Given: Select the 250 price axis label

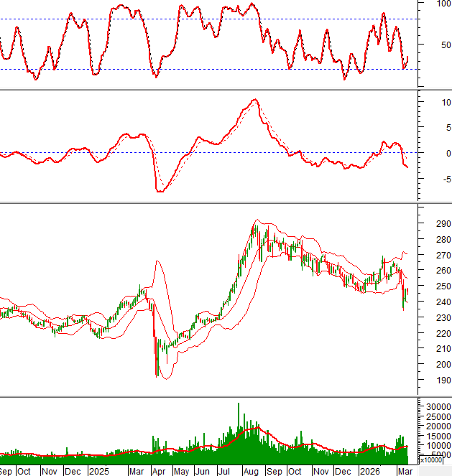Looking at the screenshot, I should click(x=425, y=286).
